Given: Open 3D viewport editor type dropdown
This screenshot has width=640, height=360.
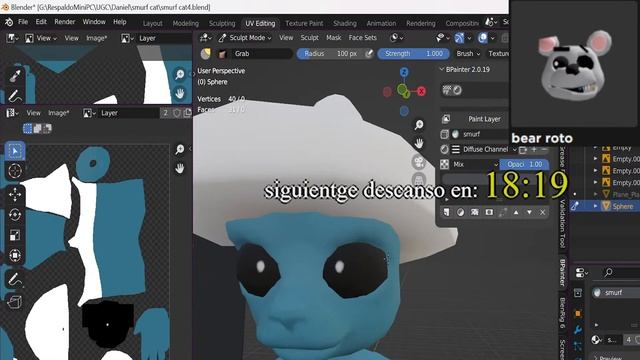Looking at the screenshot, I should (x=205, y=38).
